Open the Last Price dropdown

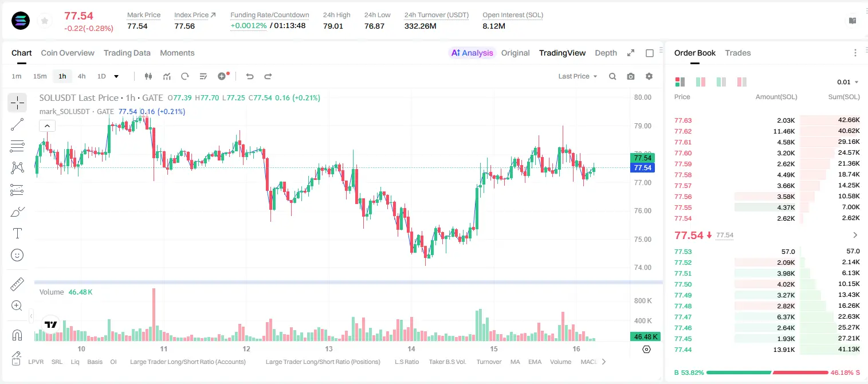578,76
